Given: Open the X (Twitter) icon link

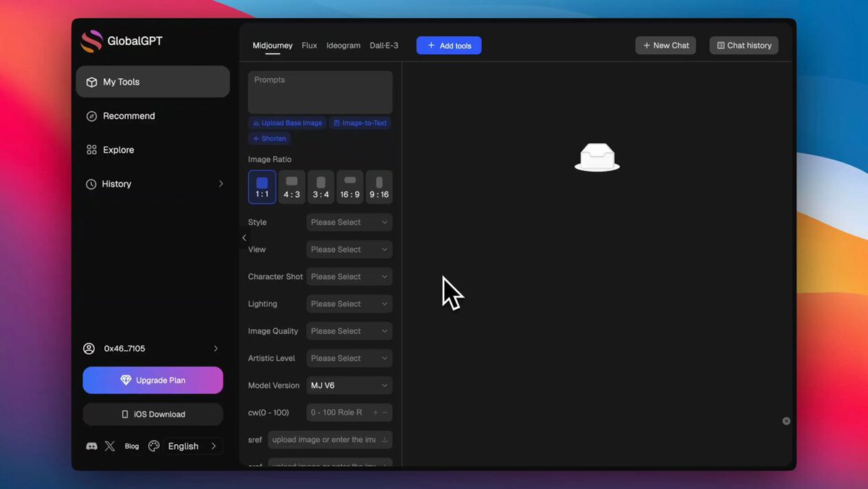Looking at the screenshot, I should pyautogui.click(x=110, y=446).
